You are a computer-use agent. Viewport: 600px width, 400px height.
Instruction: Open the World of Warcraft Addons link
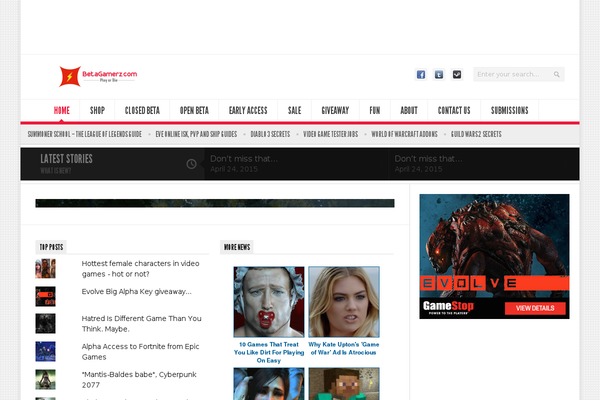pyautogui.click(x=404, y=134)
